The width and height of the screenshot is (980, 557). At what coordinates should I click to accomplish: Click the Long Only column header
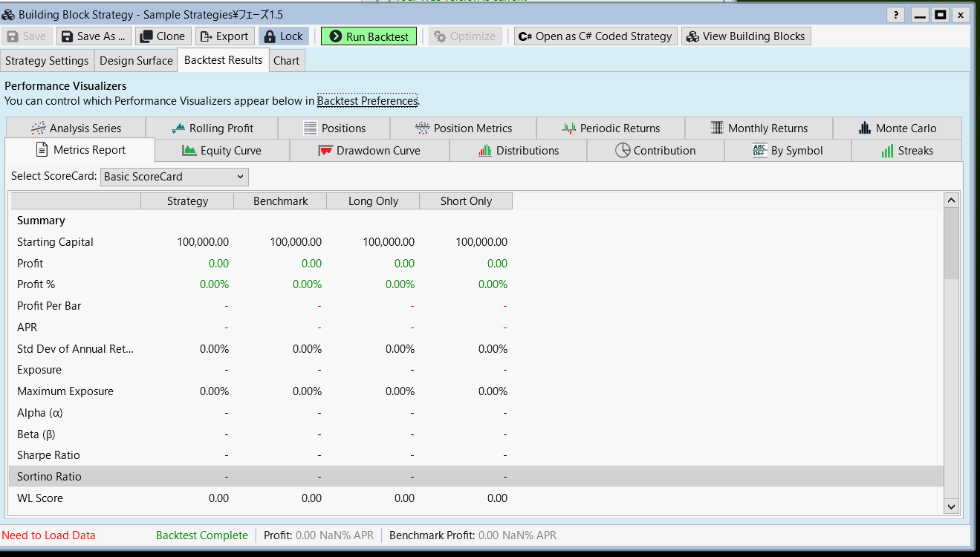(373, 201)
